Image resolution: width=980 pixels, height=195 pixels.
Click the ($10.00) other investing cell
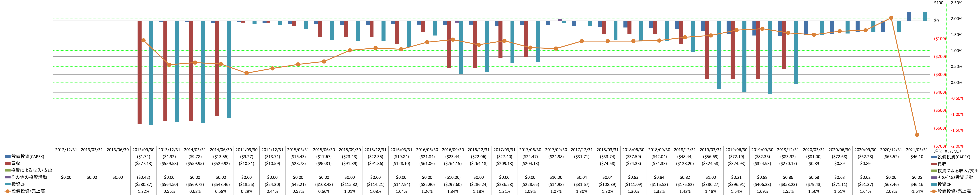point(453,178)
